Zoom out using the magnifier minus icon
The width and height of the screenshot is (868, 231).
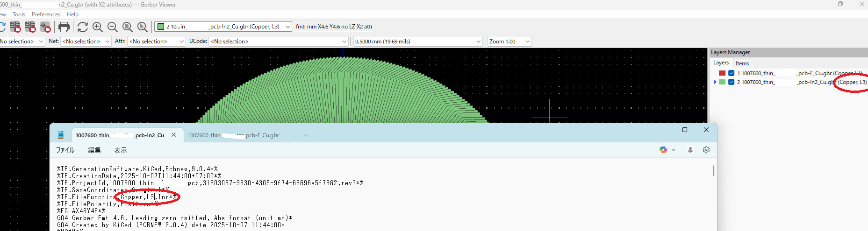[113, 27]
